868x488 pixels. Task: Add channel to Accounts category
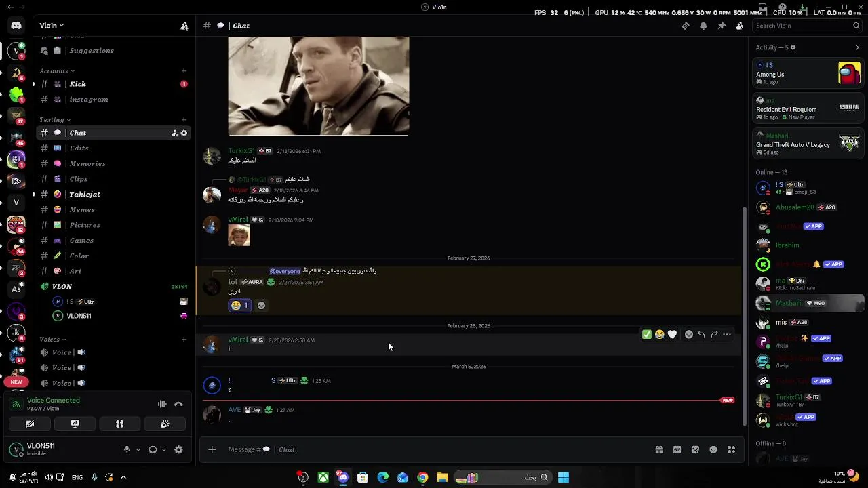coord(184,70)
